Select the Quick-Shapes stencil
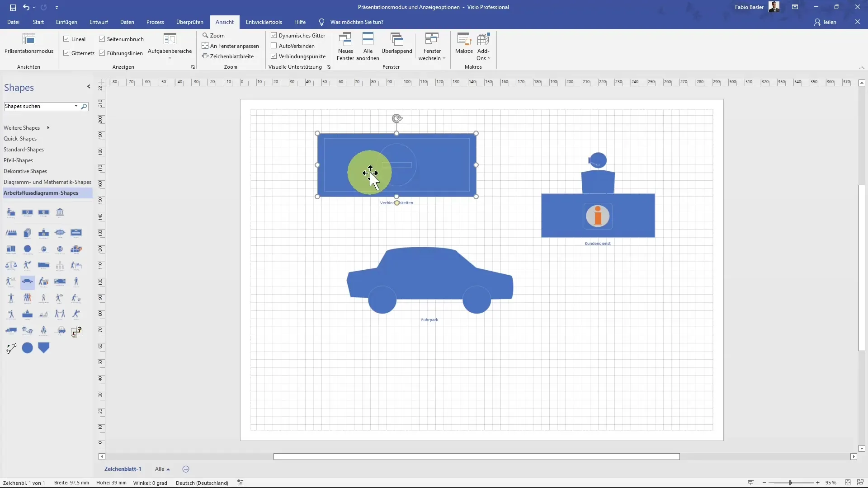This screenshot has width=868, height=488. (20, 139)
